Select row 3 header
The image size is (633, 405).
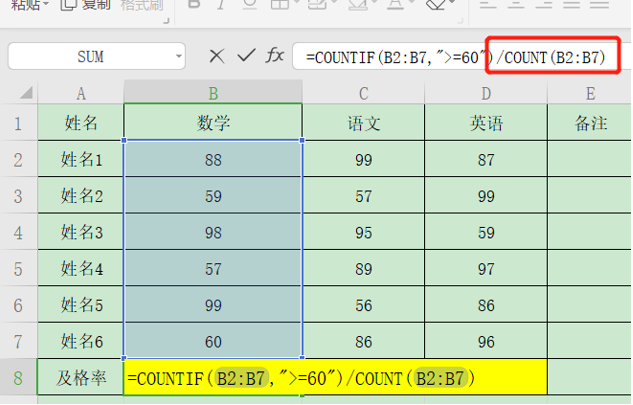(x=19, y=195)
